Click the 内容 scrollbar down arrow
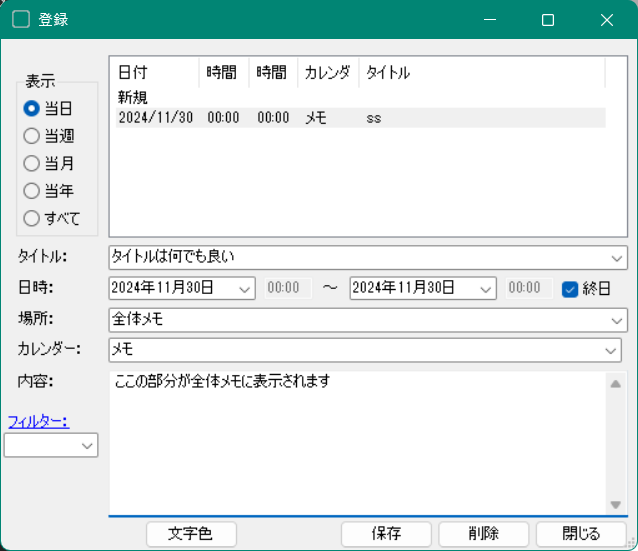Image resolution: width=638 pixels, height=551 pixels. coord(616,505)
